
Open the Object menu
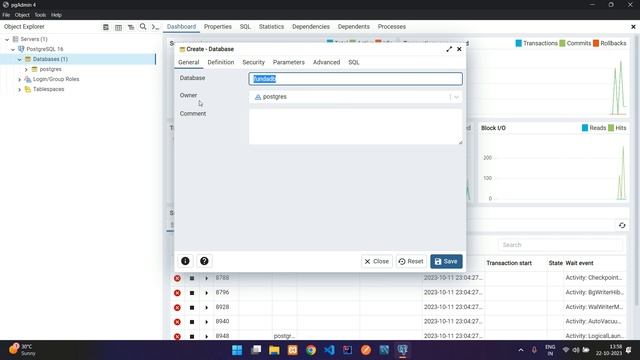(x=22, y=15)
